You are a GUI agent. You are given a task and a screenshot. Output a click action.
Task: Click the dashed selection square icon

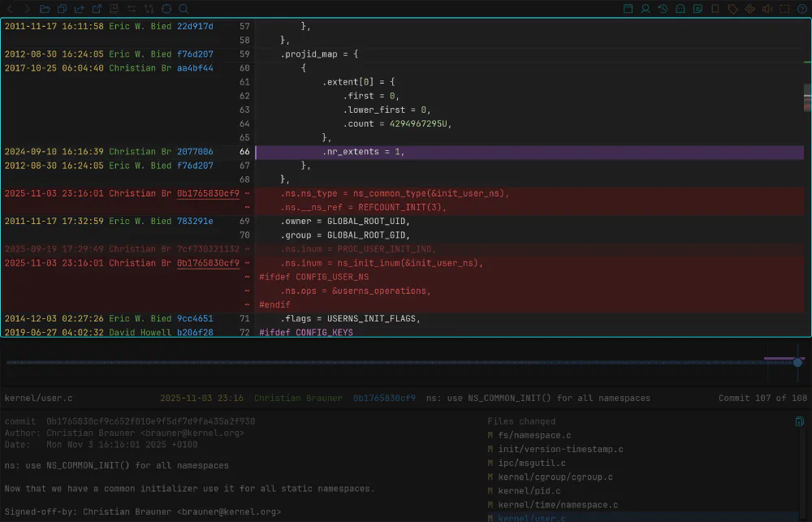tap(785, 9)
